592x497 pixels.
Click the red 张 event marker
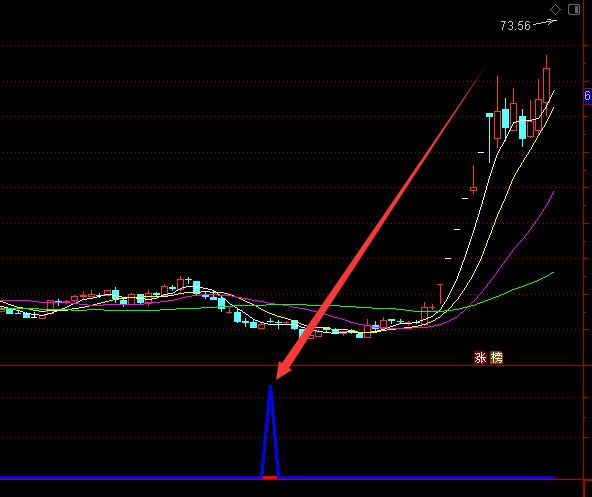pyautogui.click(x=480, y=357)
